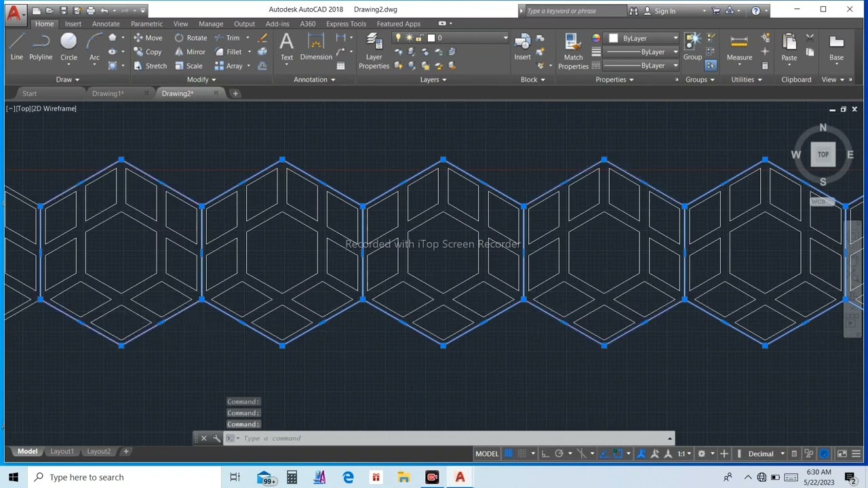Click the Windows Start button
868x488 pixels.
coord(14,477)
